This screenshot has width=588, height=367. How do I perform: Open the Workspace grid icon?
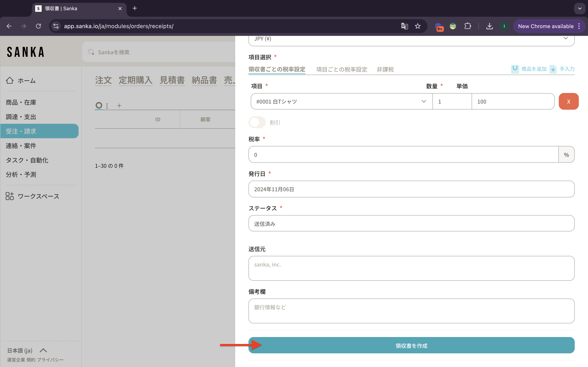(10, 196)
